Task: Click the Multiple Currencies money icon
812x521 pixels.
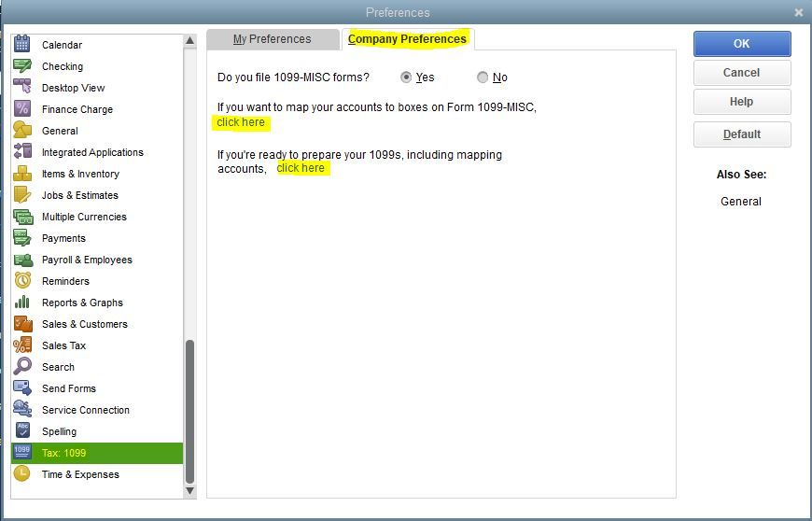Action: [22, 216]
